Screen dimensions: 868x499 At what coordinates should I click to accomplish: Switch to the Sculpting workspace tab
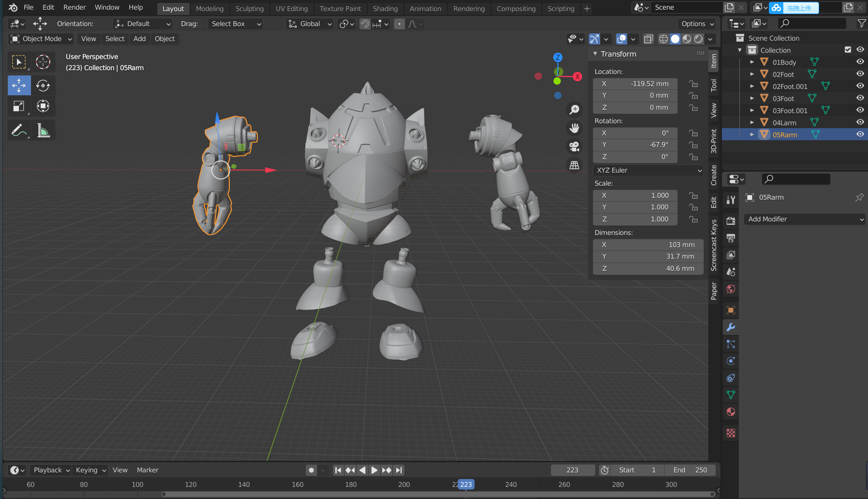tap(249, 9)
